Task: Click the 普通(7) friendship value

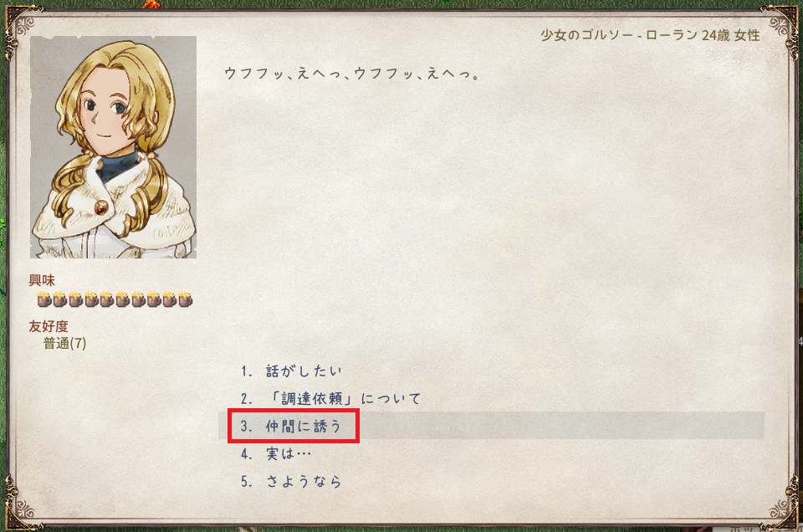Action: [x=64, y=343]
